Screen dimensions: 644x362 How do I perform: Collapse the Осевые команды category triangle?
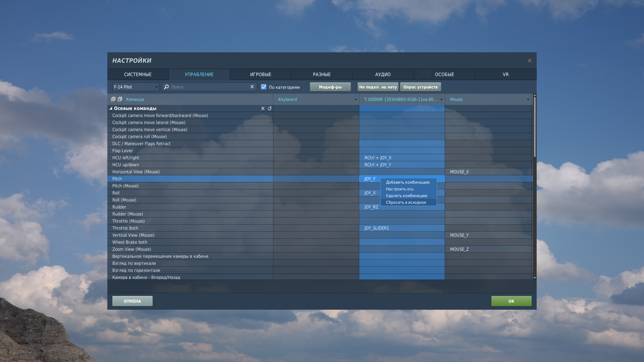click(x=111, y=108)
